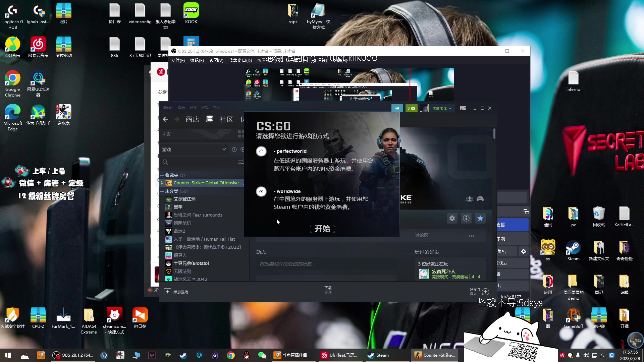The image size is (644, 362).
Task: Click the OBS 录制 record button
Action: tap(513, 239)
